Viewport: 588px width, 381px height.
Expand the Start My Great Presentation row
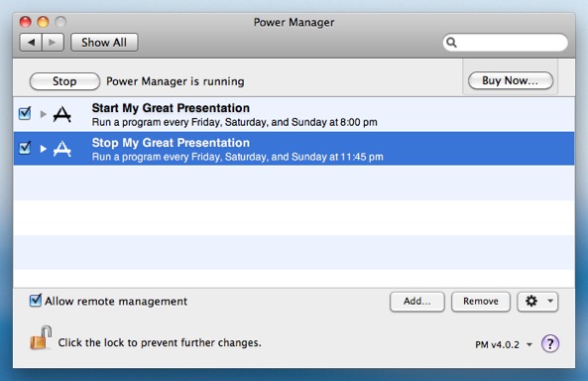coord(43,114)
